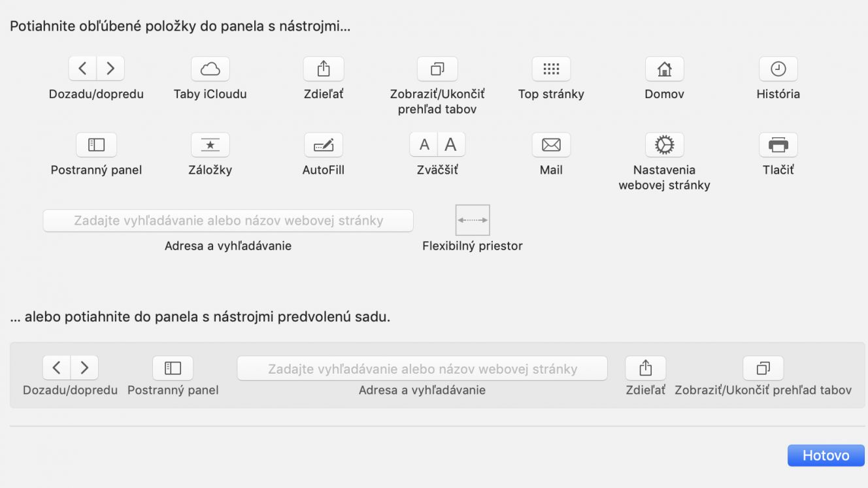Click the Taby iCloudu cloud icon
Image resolution: width=868 pixels, height=488 pixels.
point(210,69)
